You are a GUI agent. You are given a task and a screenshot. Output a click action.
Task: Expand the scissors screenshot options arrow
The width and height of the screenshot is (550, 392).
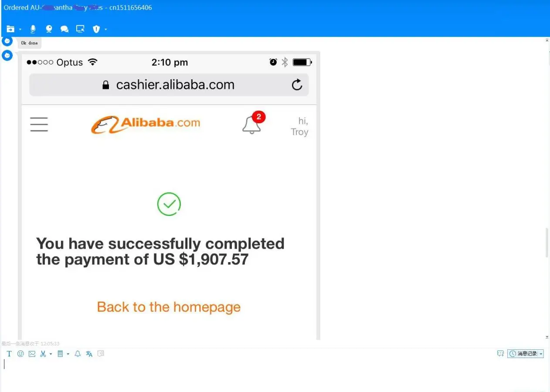[x=51, y=354]
